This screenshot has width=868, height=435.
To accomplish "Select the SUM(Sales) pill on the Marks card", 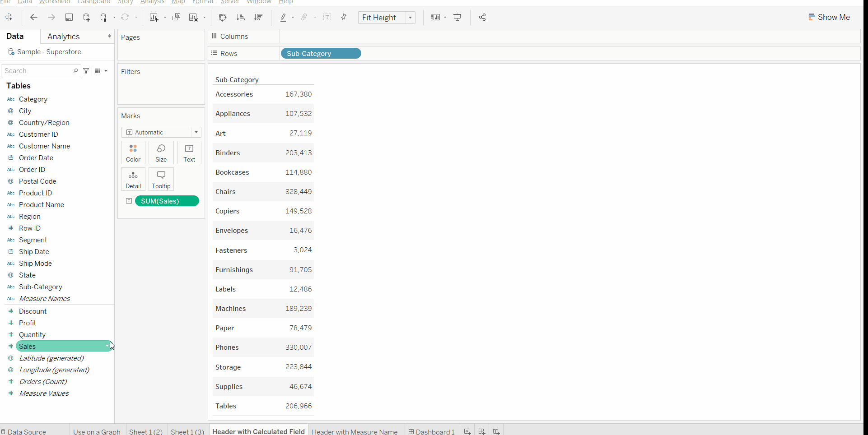I will (167, 201).
